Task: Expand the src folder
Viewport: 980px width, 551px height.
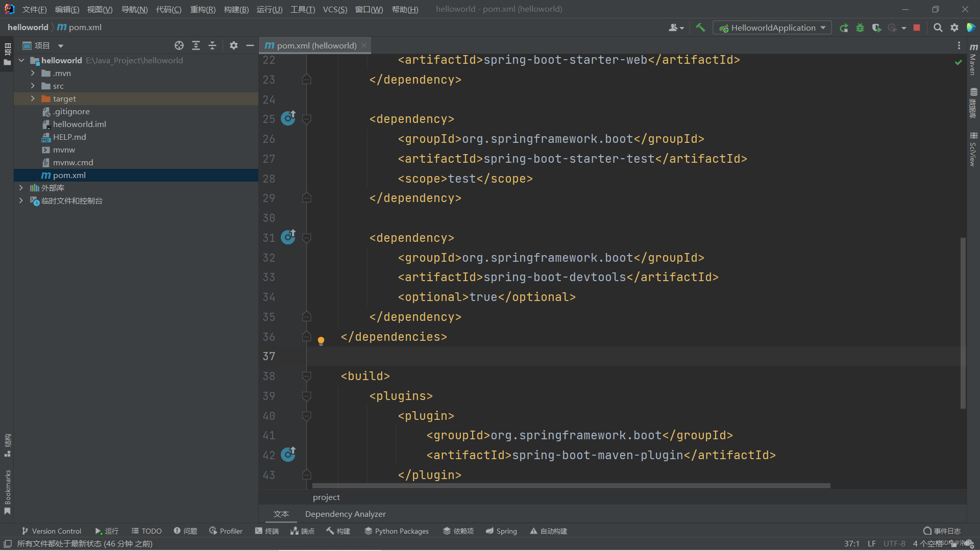Action: tap(33, 86)
